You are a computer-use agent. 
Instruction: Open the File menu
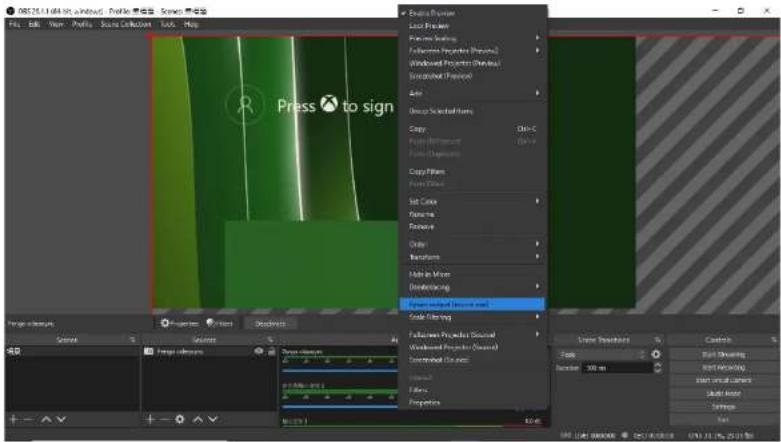[x=14, y=24]
